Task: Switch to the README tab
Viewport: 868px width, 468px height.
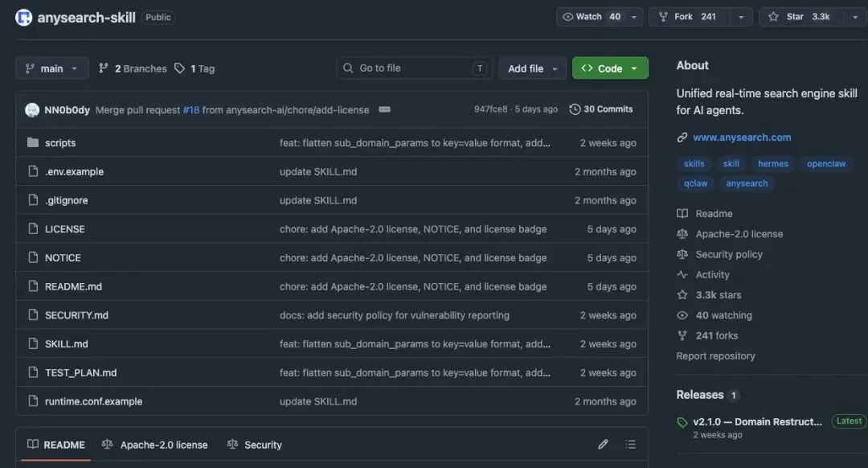Action: tap(56, 445)
